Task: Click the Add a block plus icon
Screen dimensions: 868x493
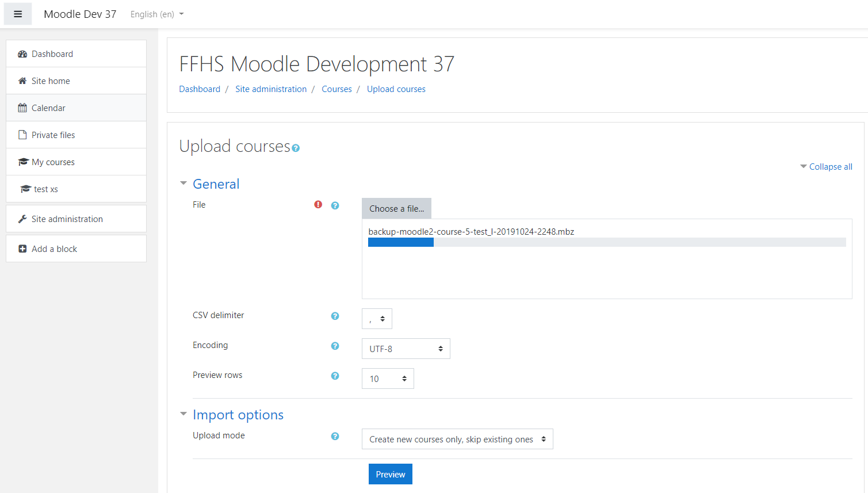Action: pos(22,249)
